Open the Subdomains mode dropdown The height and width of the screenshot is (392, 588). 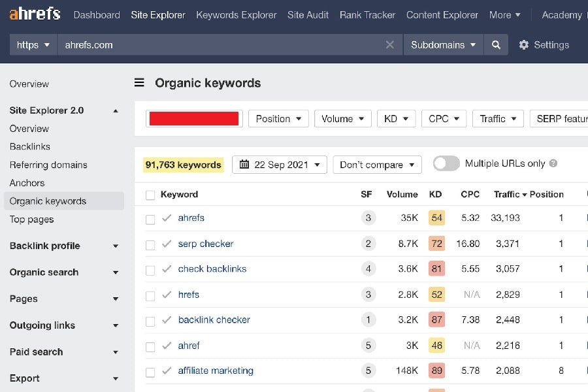coord(443,44)
